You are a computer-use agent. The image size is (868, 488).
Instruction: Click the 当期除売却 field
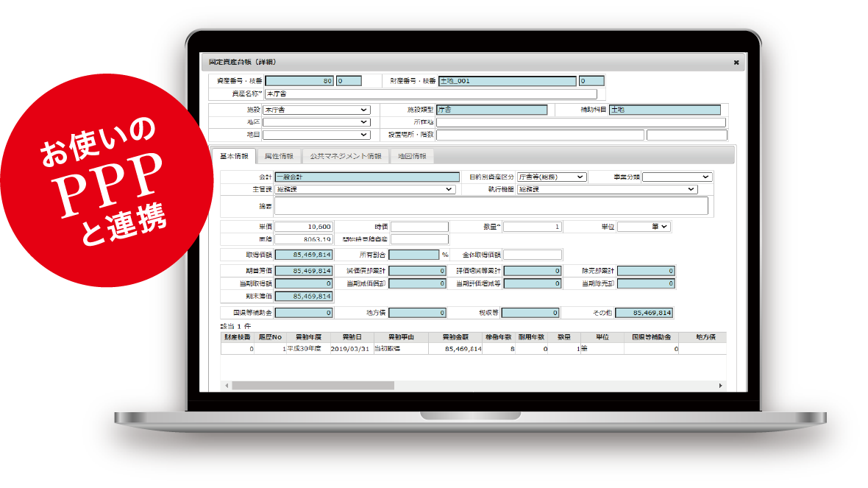(x=646, y=283)
